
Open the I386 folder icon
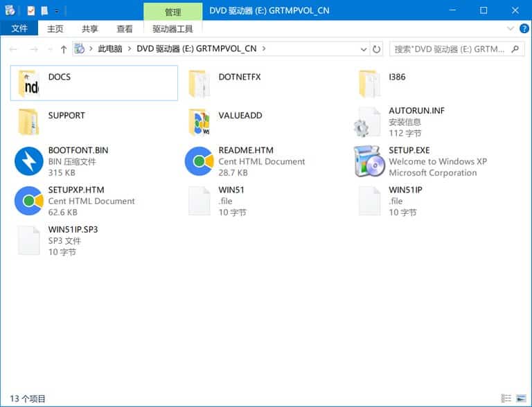coord(369,84)
